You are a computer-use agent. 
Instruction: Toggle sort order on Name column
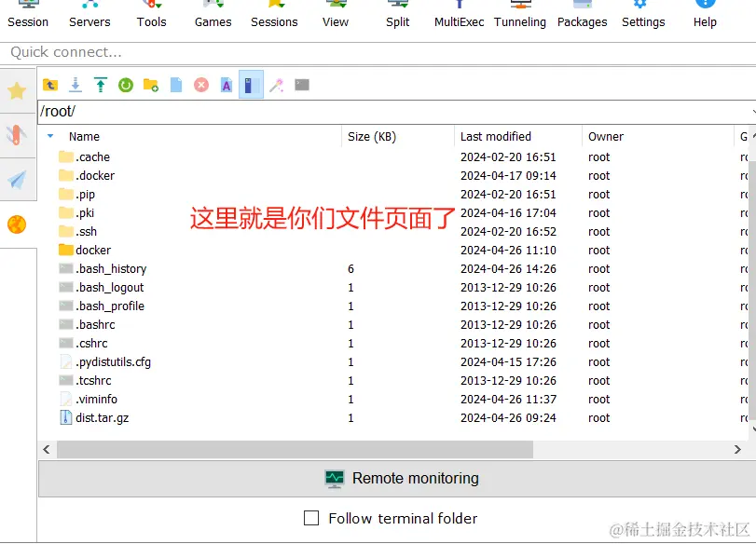(84, 136)
